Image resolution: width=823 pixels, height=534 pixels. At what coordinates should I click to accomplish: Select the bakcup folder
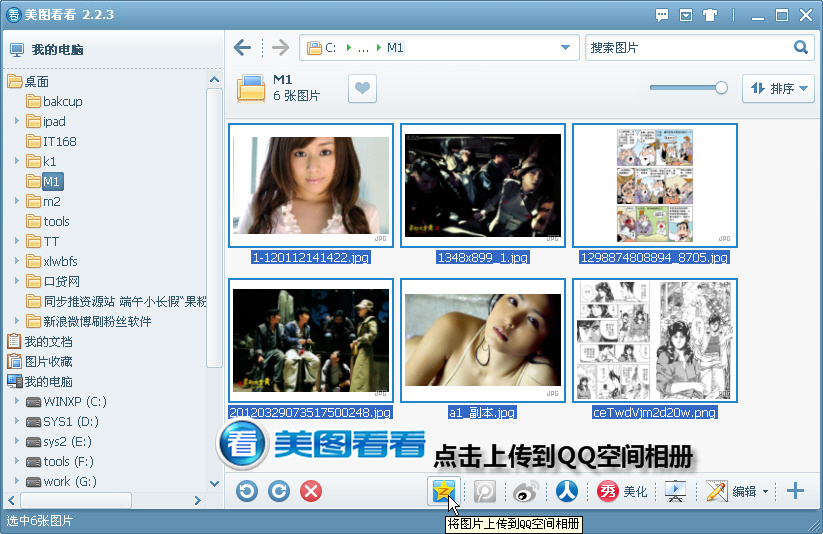(x=55, y=101)
